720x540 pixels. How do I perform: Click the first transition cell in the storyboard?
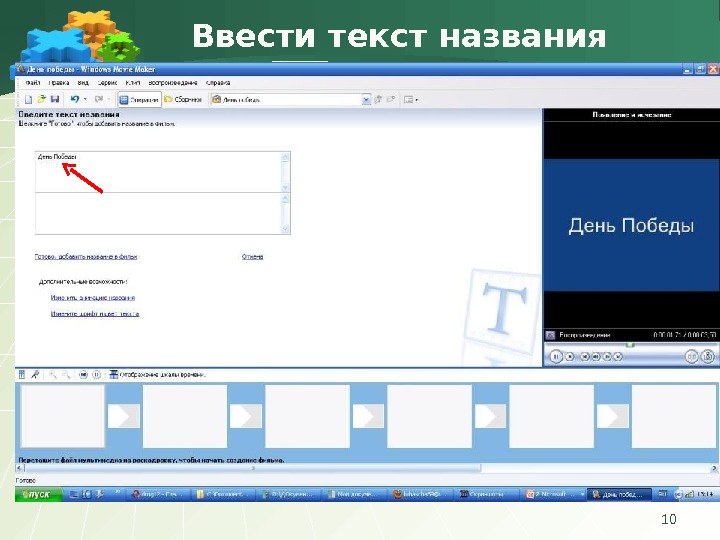pyautogui.click(x=124, y=416)
